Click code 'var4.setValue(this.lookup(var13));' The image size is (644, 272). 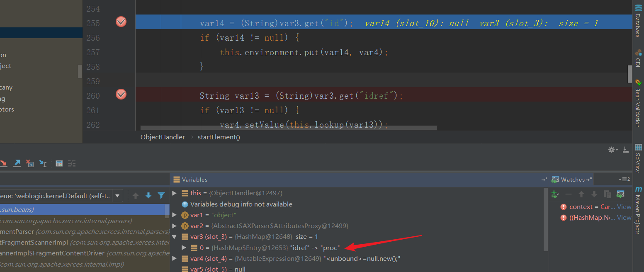[x=304, y=124]
